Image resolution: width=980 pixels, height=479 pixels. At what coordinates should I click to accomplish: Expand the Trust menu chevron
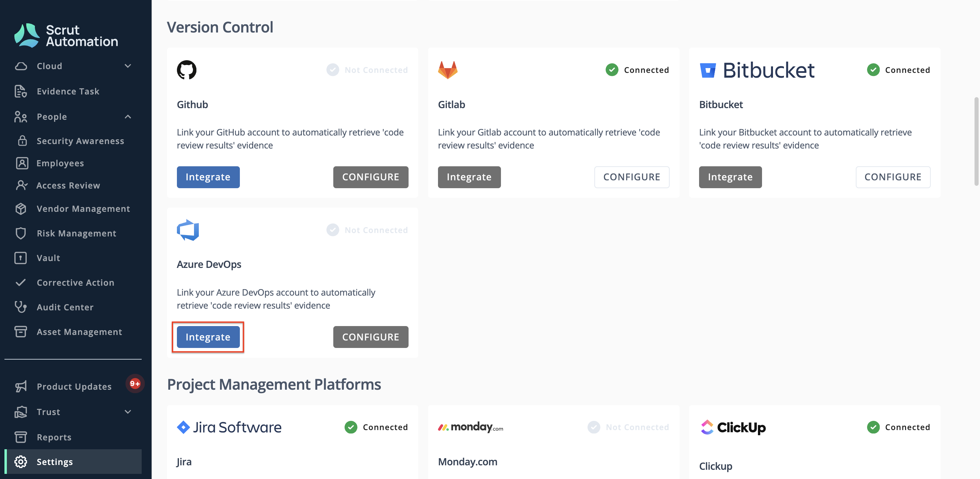coord(128,412)
